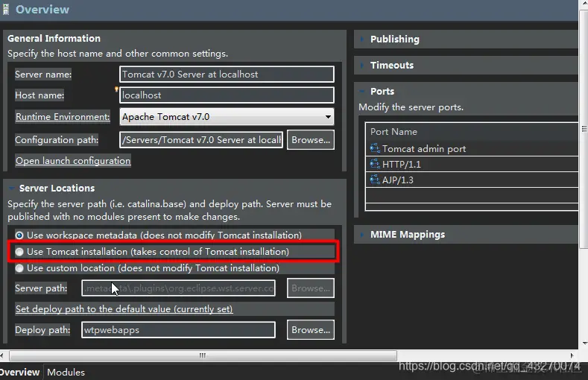588x380 pixels.
Task: Click the General Information heading
Action: tap(54, 38)
